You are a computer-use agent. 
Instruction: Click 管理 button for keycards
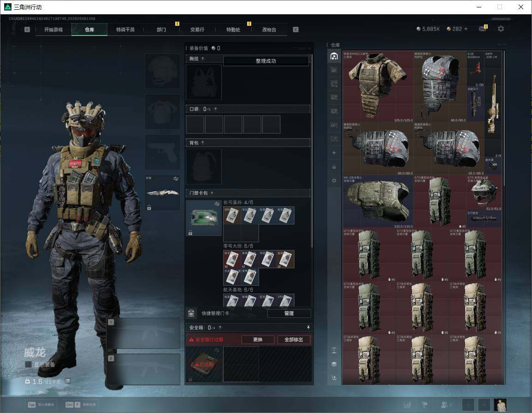(289, 313)
